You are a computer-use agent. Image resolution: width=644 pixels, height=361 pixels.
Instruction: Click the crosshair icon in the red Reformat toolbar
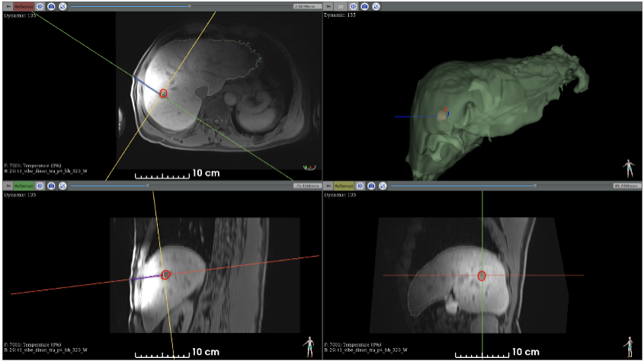pos(40,6)
